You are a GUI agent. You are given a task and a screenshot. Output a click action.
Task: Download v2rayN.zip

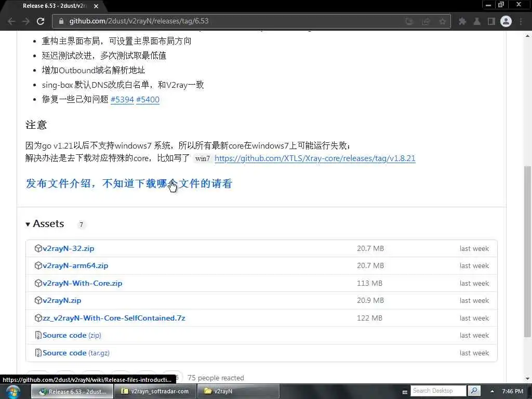[62, 300]
